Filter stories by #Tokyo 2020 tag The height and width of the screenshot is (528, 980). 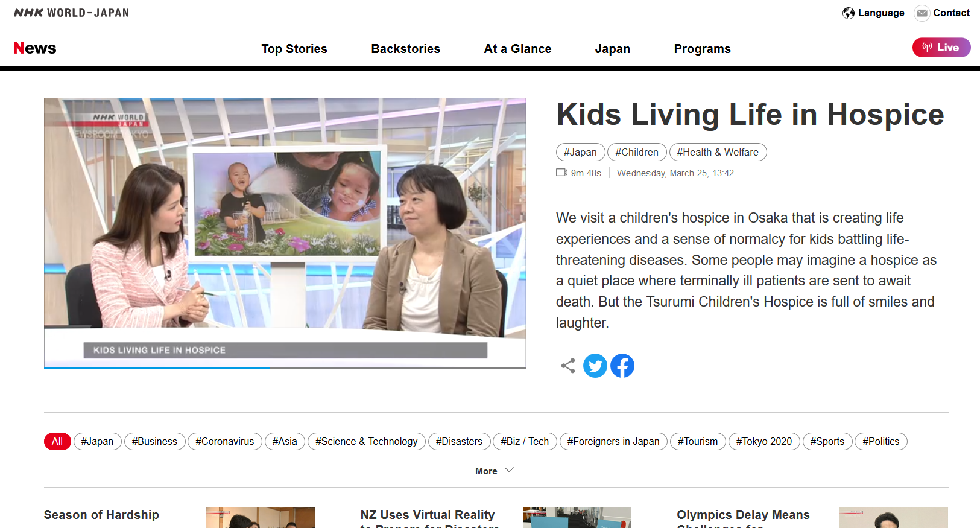pos(764,442)
